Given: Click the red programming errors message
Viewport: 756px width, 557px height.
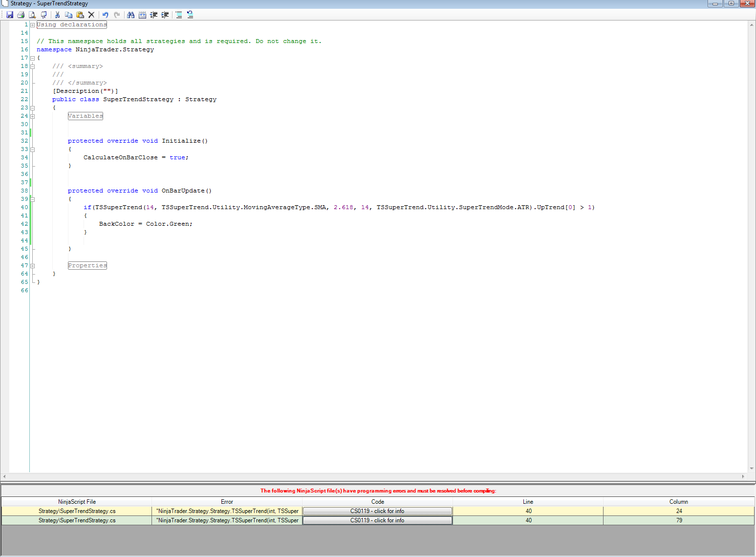Looking at the screenshot, I should pyautogui.click(x=378, y=491).
